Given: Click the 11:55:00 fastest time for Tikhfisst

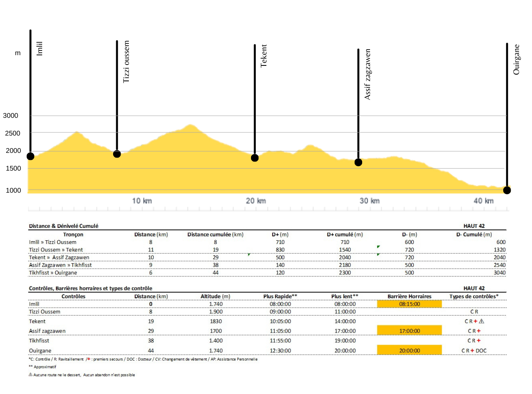Looking at the screenshot, I should 280,341.
